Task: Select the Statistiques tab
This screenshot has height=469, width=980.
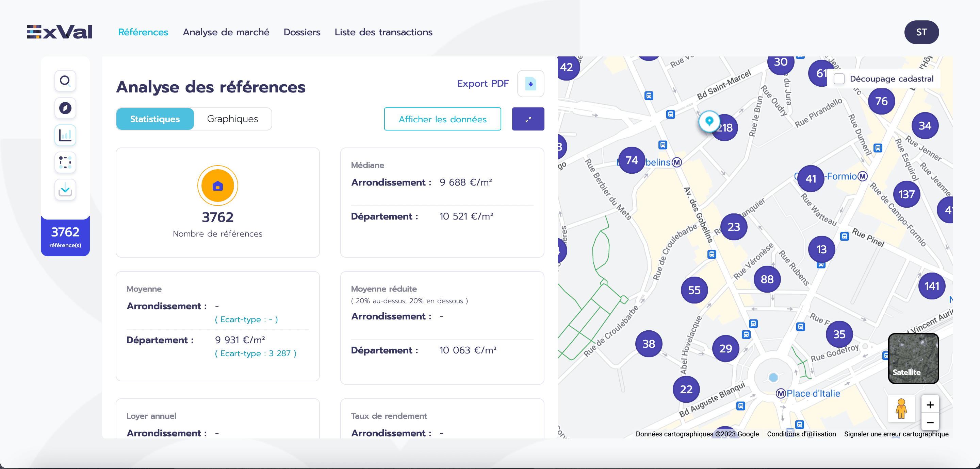Action: coord(155,119)
